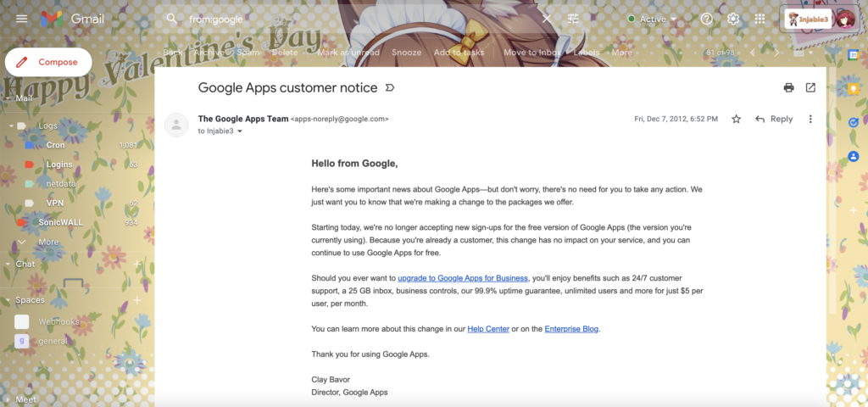Toggle importance marker beside subject
Screen dimensions: 868x407
click(390, 88)
